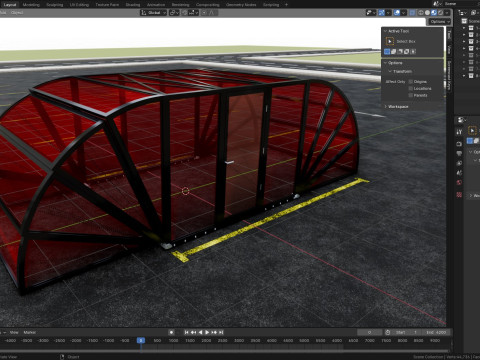Jump to timeline end frame
This screenshot has width=480, height=360.
click(221, 332)
